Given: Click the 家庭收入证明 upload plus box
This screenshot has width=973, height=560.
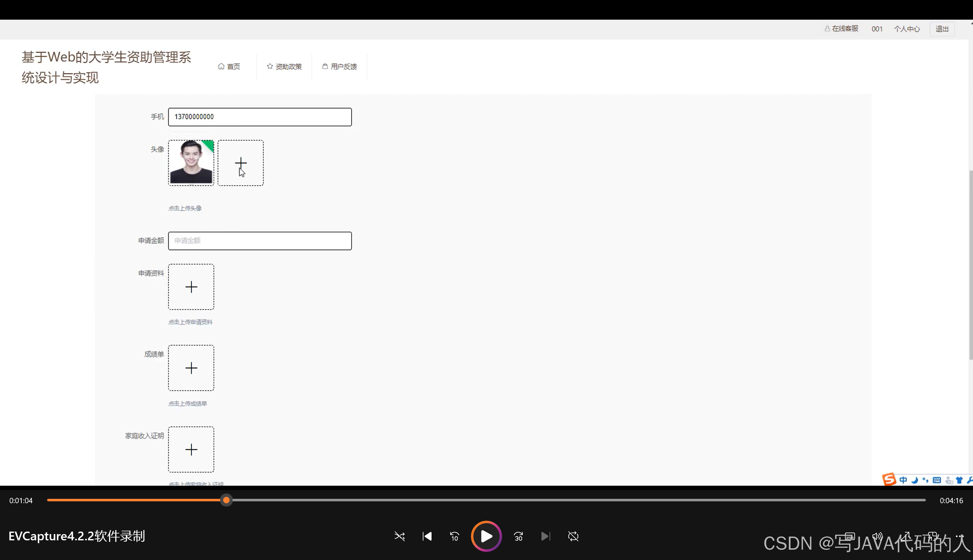Looking at the screenshot, I should 191,449.
